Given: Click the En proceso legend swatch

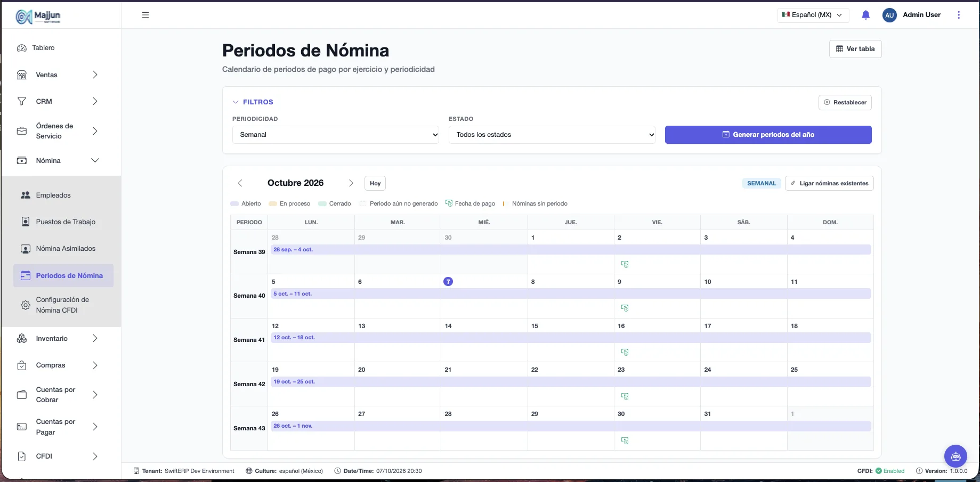Looking at the screenshot, I should pyautogui.click(x=273, y=203).
